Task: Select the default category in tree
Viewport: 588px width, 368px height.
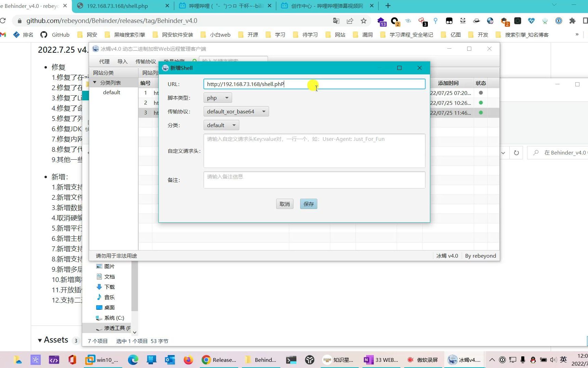Action: coord(112,92)
